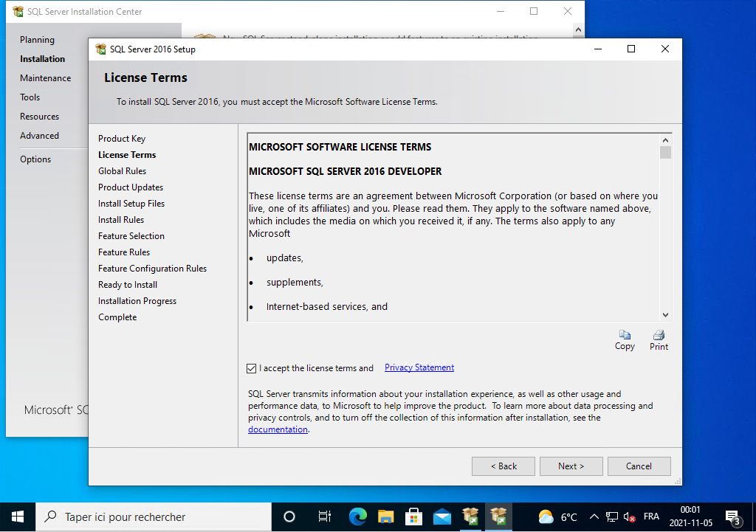Click the Windows search box
Image resolution: width=756 pixels, height=532 pixels.
151,517
